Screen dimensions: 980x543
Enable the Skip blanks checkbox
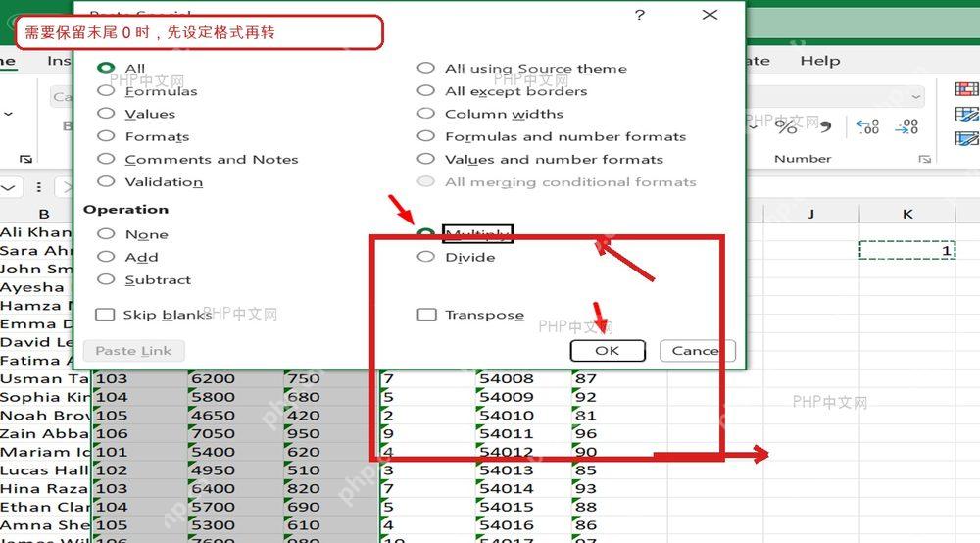105,315
